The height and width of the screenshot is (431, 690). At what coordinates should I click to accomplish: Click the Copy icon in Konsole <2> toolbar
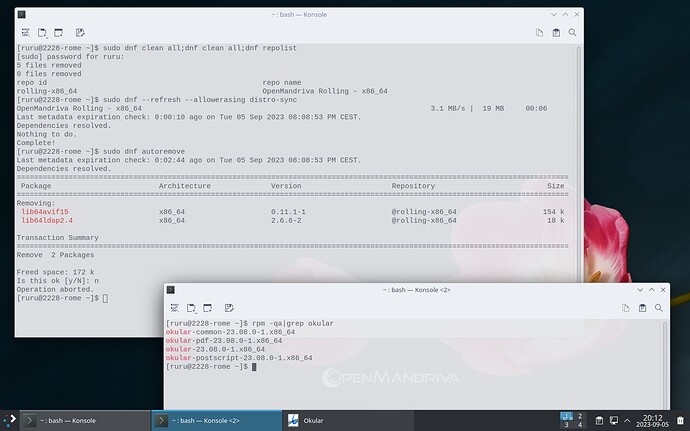coord(626,308)
